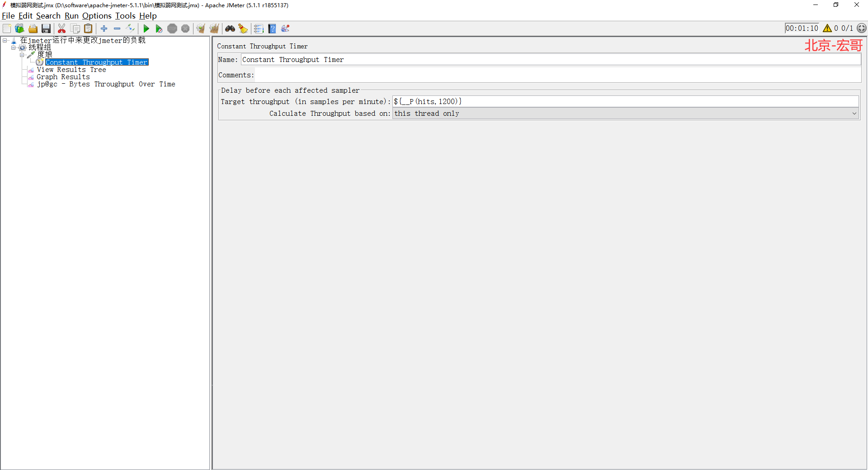Click the warning triangle log indicator

(x=827, y=28)
